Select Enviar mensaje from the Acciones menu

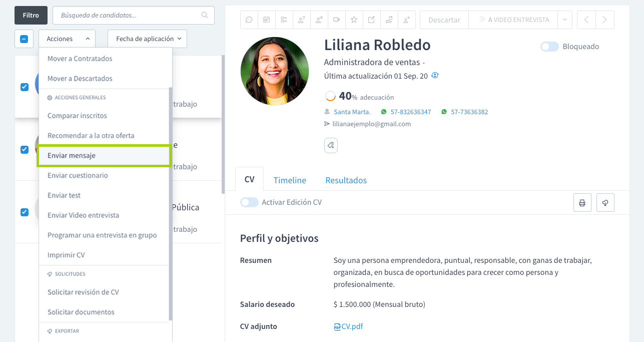(x=71, y=155)
